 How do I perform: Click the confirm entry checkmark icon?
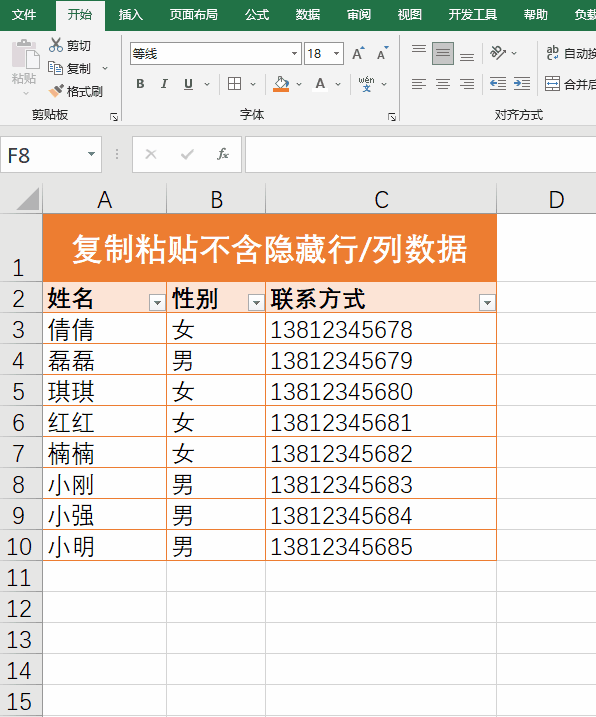coord(187,155)
